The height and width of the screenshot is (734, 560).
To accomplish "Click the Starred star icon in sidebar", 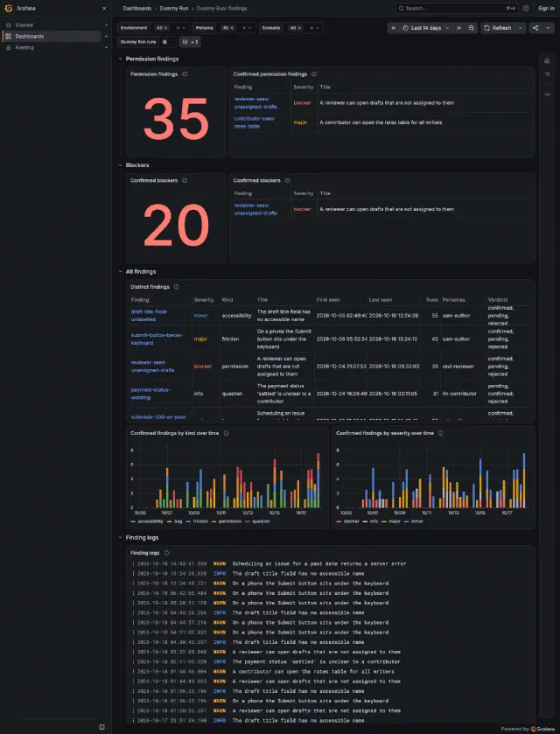I will tap(9, 24).
